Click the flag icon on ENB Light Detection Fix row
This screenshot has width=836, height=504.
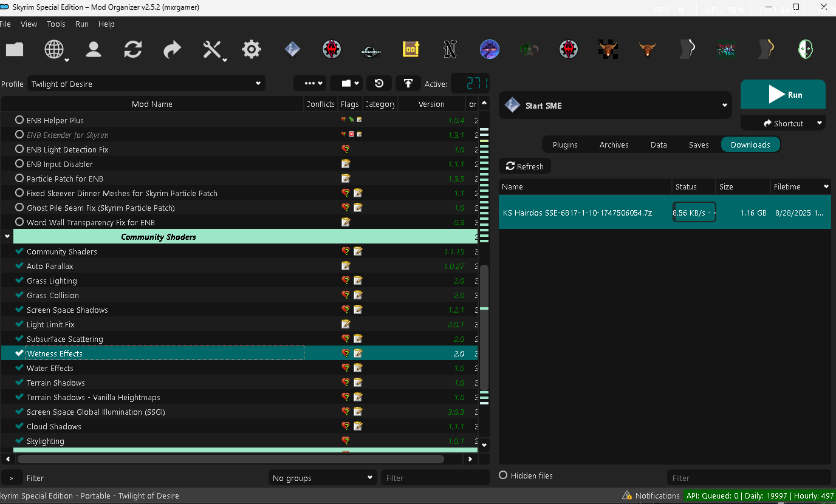point(346,149)
